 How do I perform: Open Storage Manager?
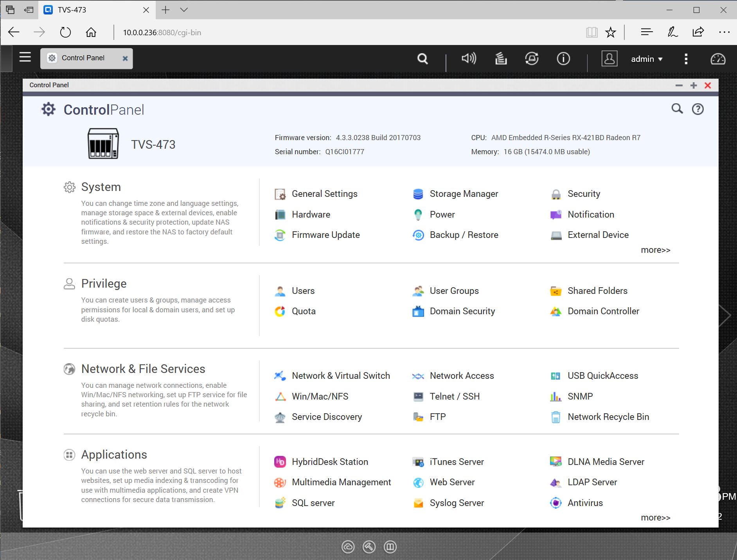(x=464, y=194)
